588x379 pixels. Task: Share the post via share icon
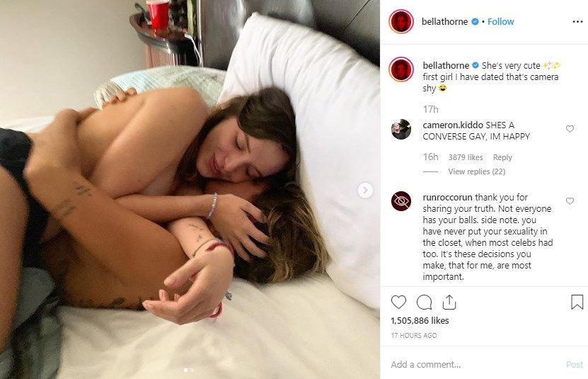449,302
